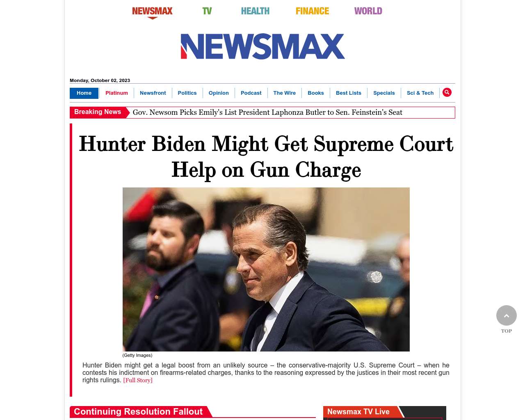Select the Home nav tab
The width and height of the screenshot is (525, 420).
tap(84, 93)
